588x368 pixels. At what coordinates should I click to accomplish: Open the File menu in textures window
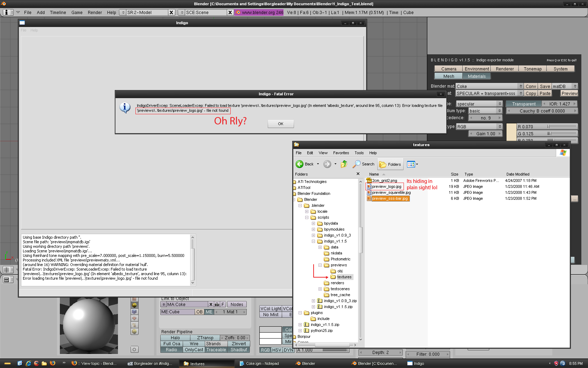299,153
